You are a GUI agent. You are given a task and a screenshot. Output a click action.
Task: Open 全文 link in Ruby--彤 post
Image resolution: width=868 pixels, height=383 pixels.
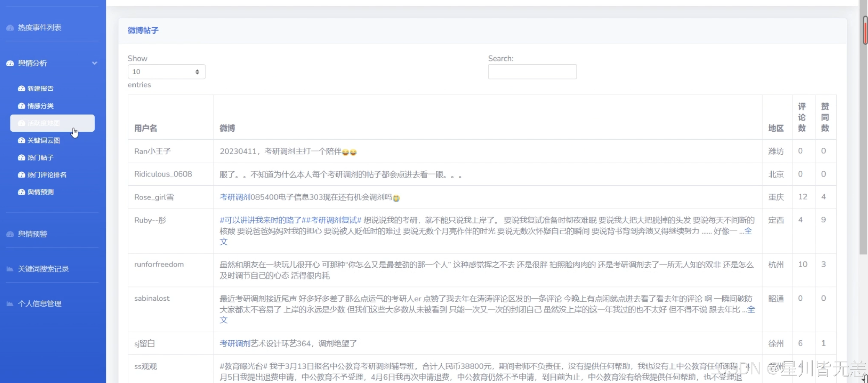pyautogui.click(x=748, y=231)
